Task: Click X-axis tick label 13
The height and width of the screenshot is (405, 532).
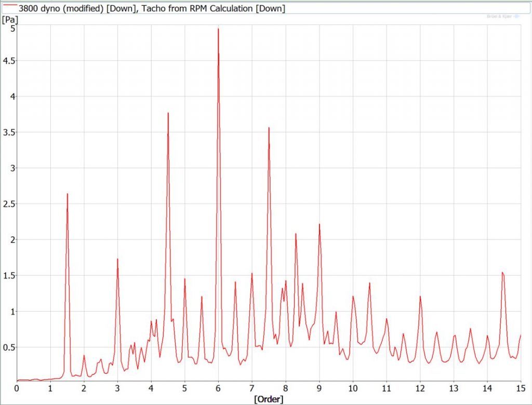Action: 454,388
